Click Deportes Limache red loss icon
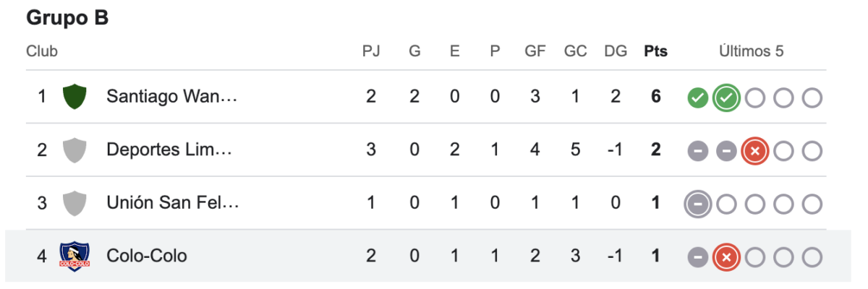The width and height of the screenshot is (868, 289). click(x=754, y=150)
